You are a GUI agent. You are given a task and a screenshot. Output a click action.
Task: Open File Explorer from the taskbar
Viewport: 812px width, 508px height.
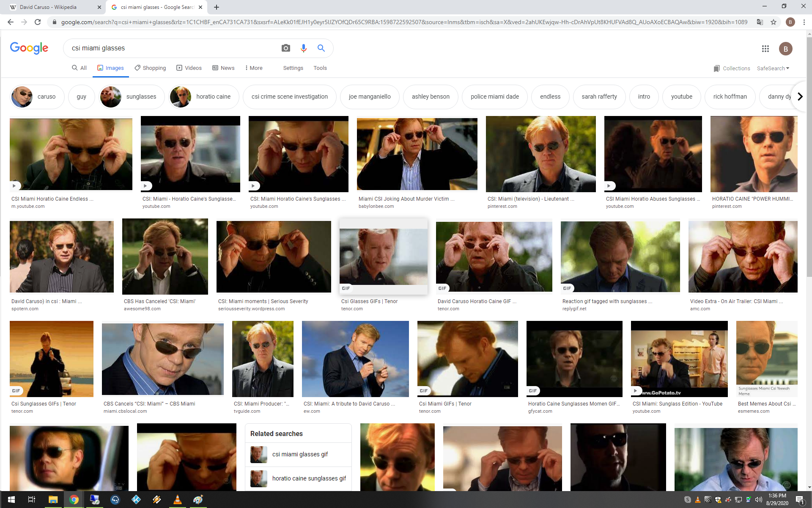tap(53, 500)
